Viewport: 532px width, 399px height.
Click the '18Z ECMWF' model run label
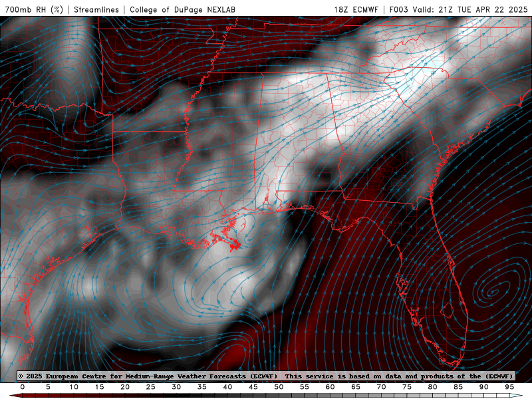click(x=356, y=9)
